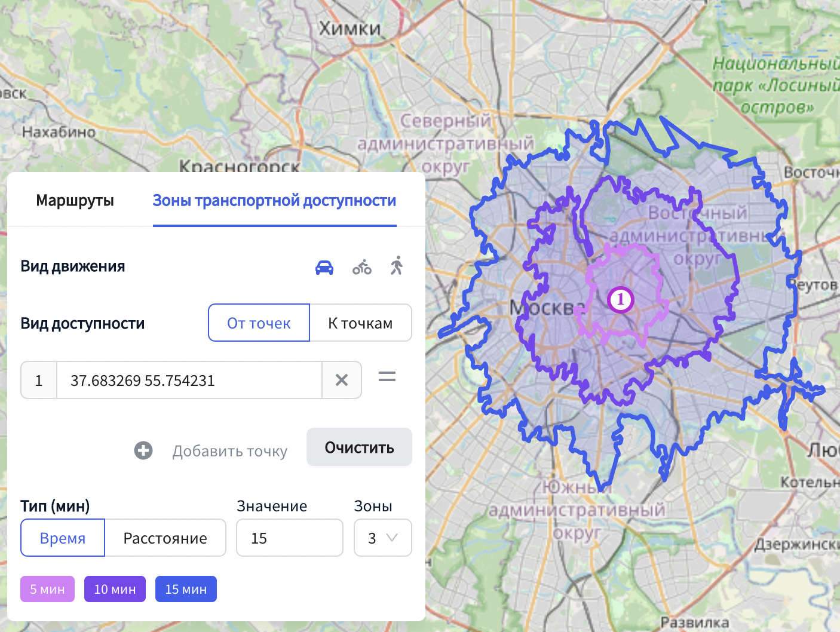Clear coordinates with the X icon
The width and height of the screenshot is (840, 632).
coord(342,380)
